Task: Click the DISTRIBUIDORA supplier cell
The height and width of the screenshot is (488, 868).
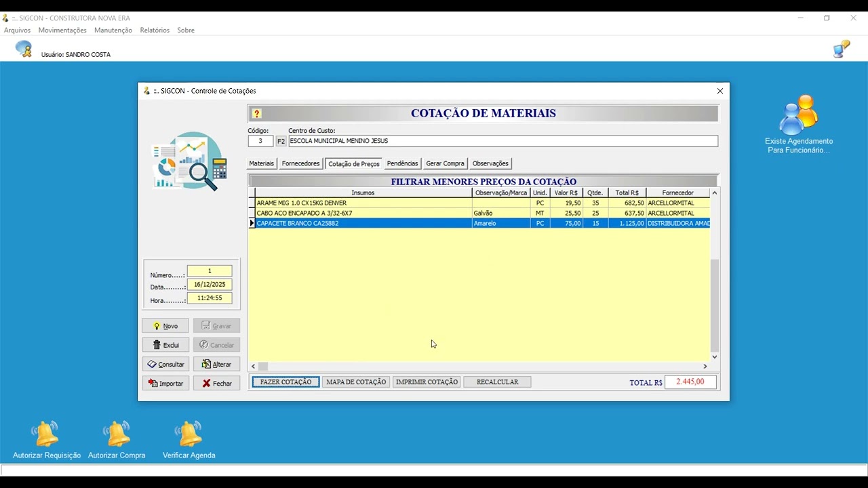Action: 678,224
